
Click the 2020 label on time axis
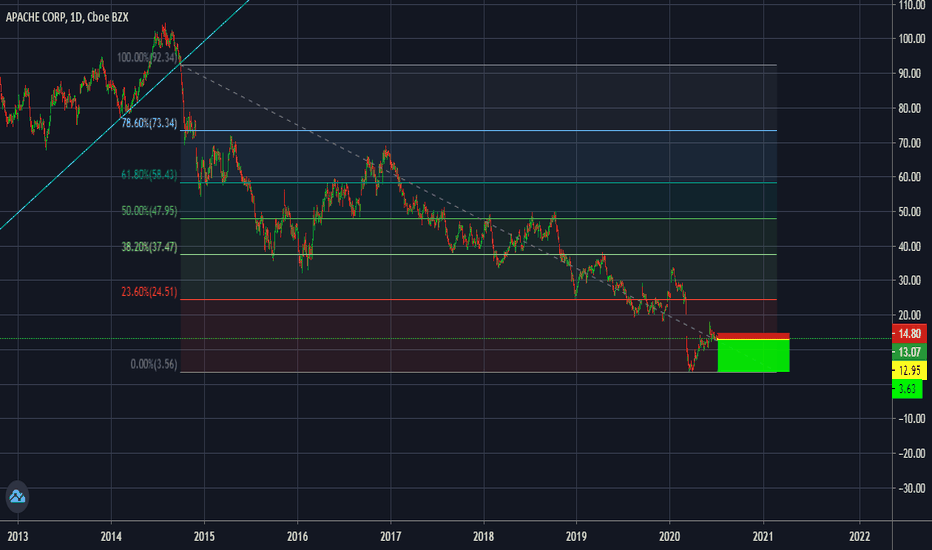tap(670, 536)
